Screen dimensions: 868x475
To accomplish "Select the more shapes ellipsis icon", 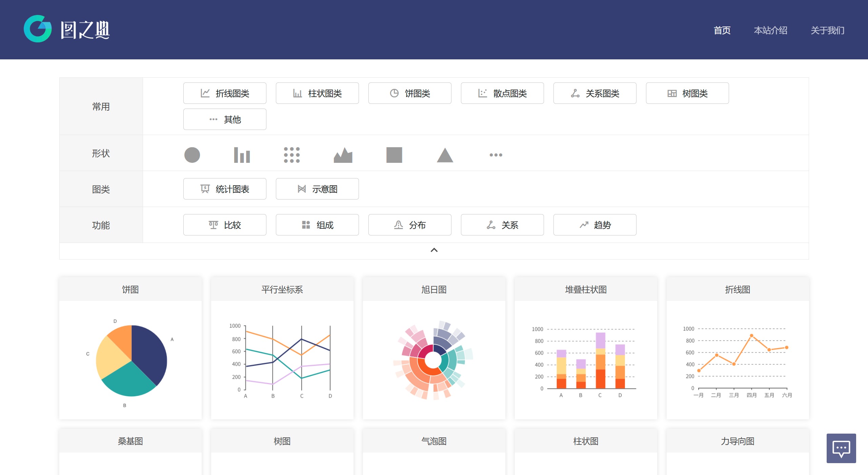I will point(496,155).
